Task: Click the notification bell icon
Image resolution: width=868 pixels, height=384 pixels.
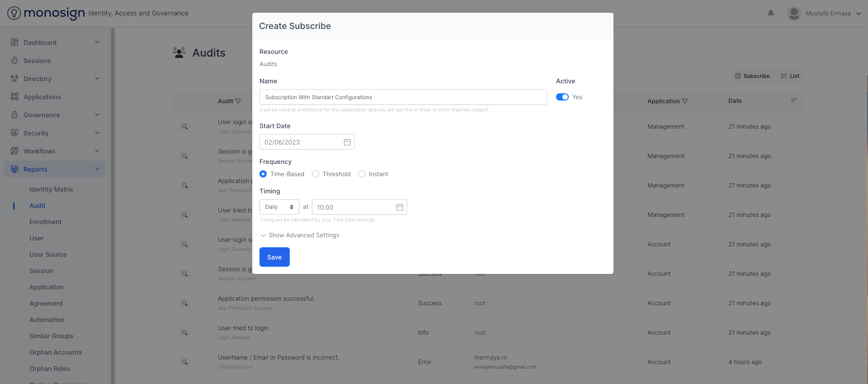Action: tap(771, 13)
